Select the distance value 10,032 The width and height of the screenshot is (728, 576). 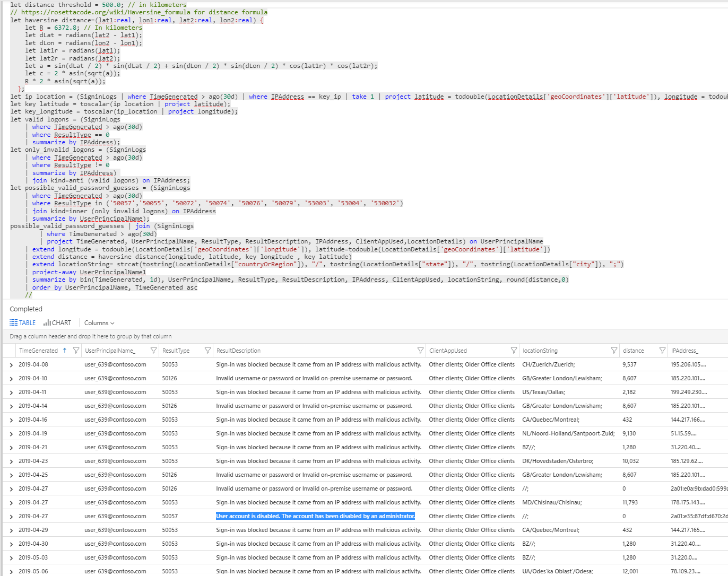coord(630,461)
